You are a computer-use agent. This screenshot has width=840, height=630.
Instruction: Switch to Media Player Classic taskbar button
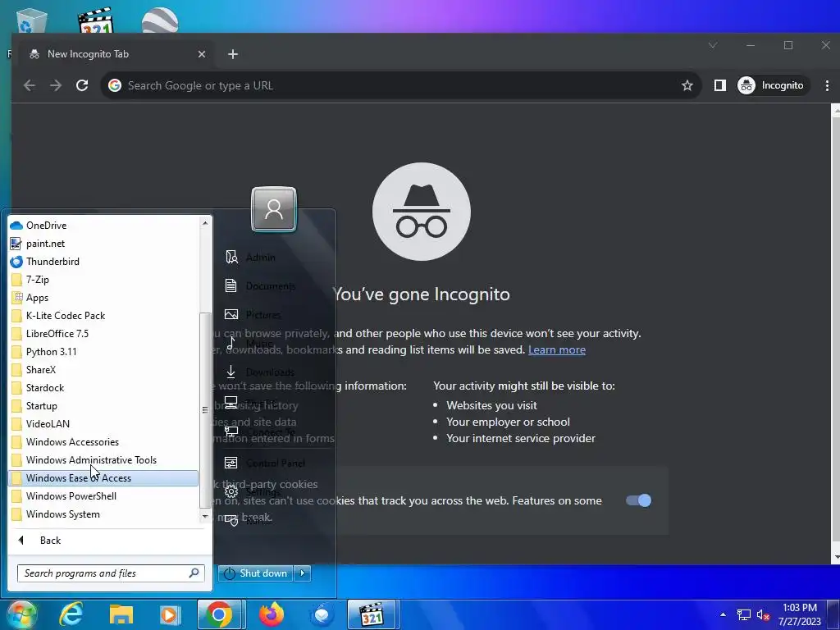[372, 614]
